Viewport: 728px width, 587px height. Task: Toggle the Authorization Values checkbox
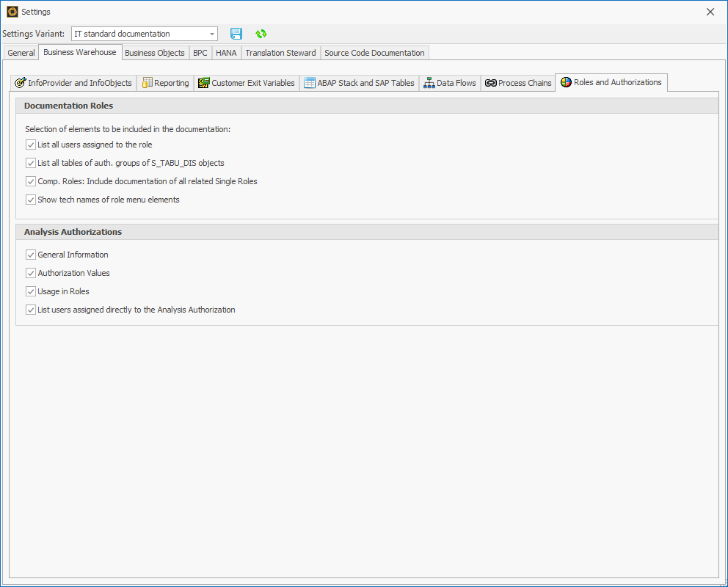tap(30, 273)
